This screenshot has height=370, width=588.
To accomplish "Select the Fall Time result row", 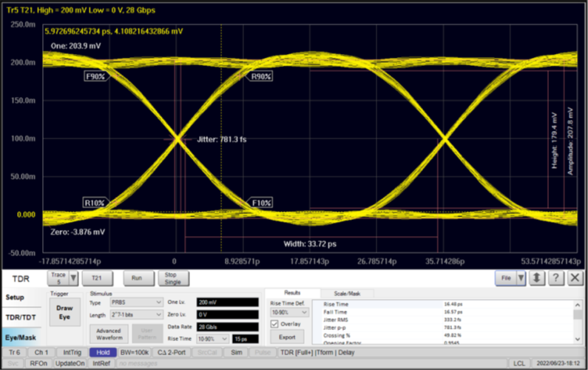I will [x=442, y=312].
